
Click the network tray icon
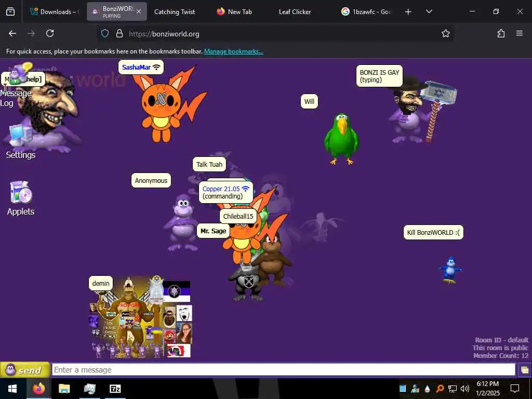tap(453, 389)
